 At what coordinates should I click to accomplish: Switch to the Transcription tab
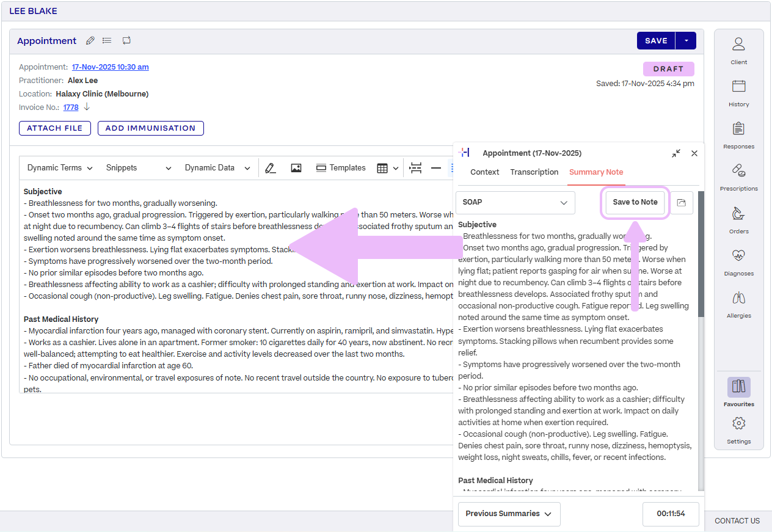(x=534, y=172)
